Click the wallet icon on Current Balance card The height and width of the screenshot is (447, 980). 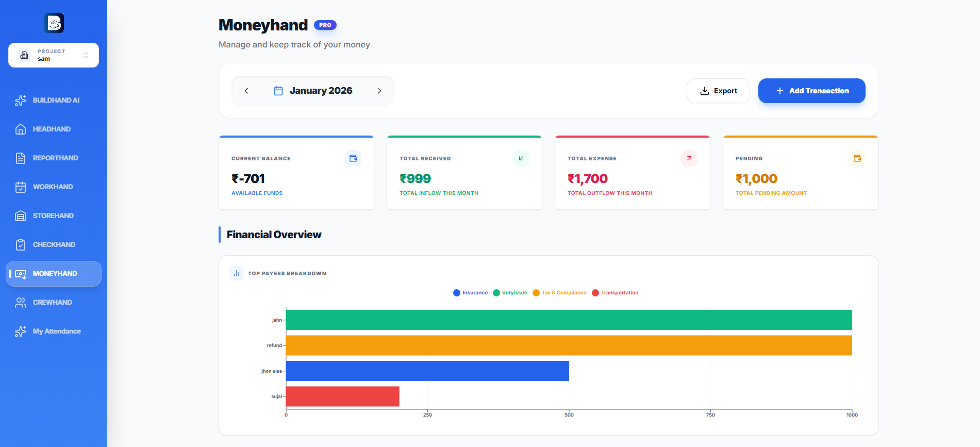click(x=353, y=158)
